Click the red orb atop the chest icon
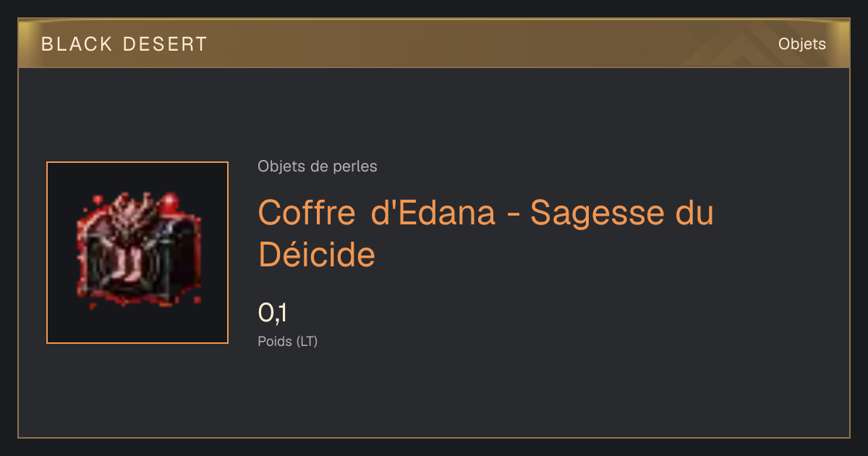Viewport: 868px width, 456px height. [171, 200]
